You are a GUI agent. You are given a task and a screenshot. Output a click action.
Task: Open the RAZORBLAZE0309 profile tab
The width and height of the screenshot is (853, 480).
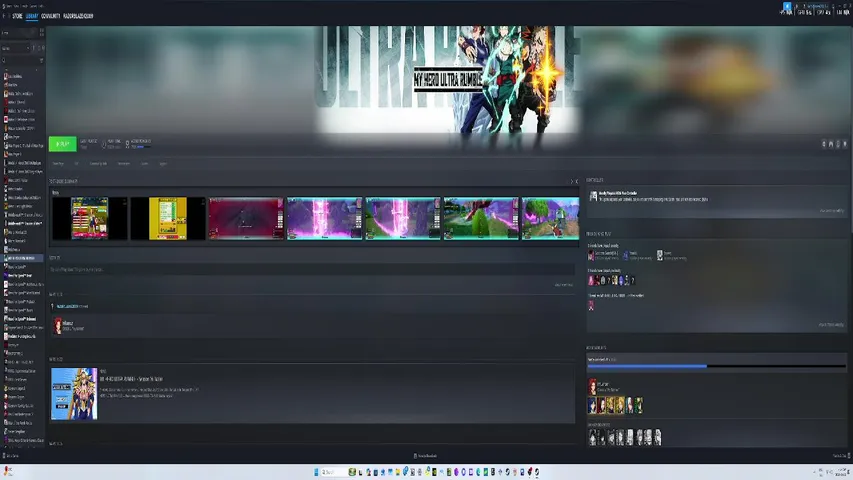(78, 16)
